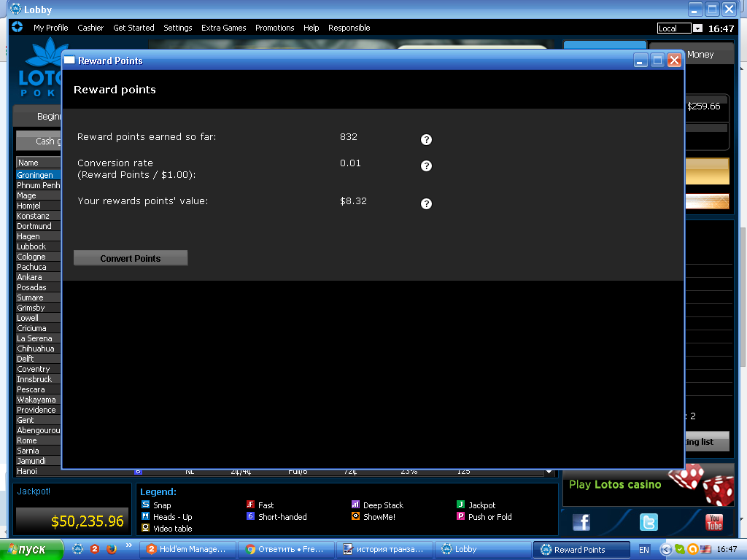Click the EN language indicator in the taskbar
The width and height of the screenshot is (747, 560).
(644, 550)
